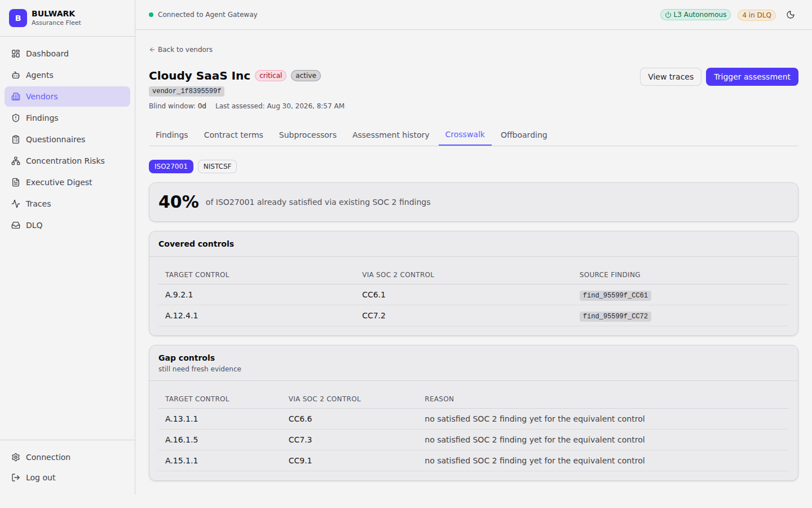This screenshot has width=812, height=508.
Task: Select the Crosswalk tab
Action: [x=465, y=134]
